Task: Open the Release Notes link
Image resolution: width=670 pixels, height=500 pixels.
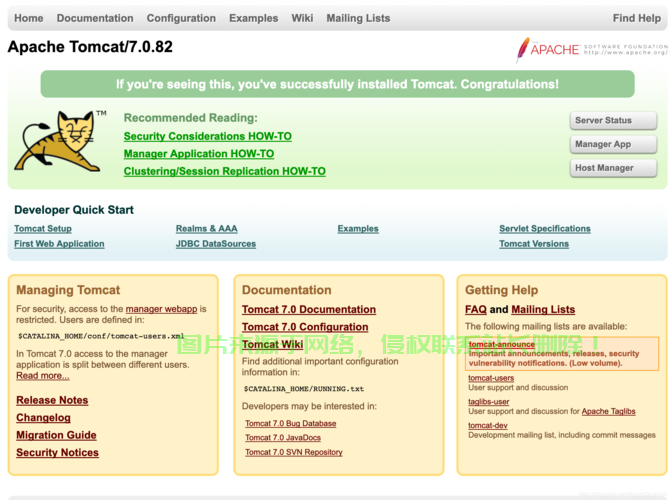Action: [52, 400]
